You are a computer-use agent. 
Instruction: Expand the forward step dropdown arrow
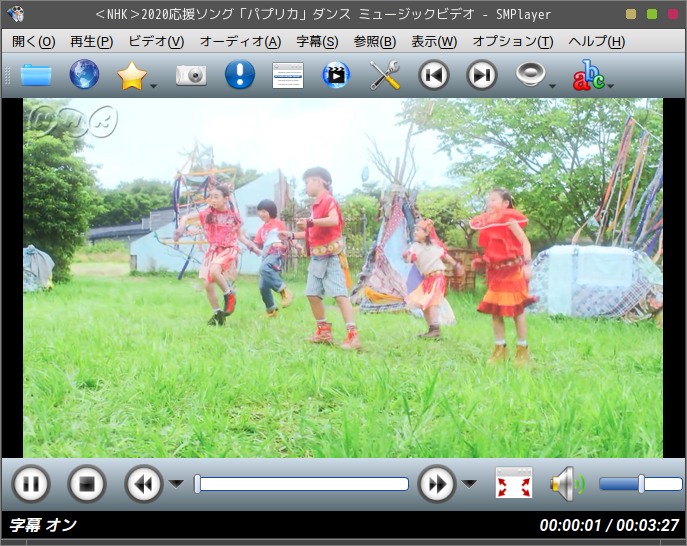point(469,484)
